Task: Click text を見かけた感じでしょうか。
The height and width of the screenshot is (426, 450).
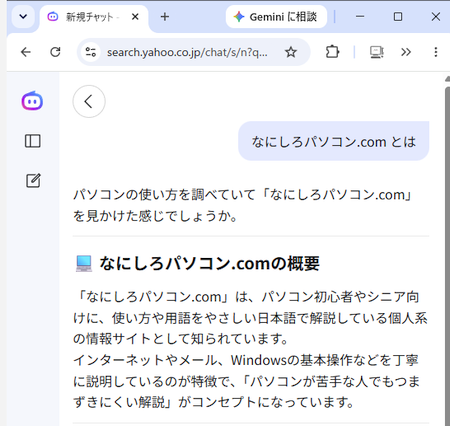Action: pyautogui.click(x=155, y=216)
